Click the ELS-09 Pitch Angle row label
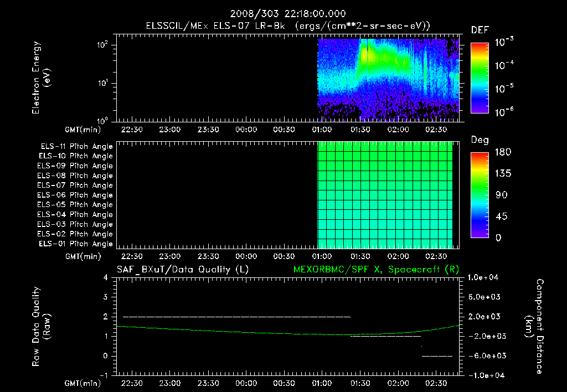The image size is (567, 392). 75,166
